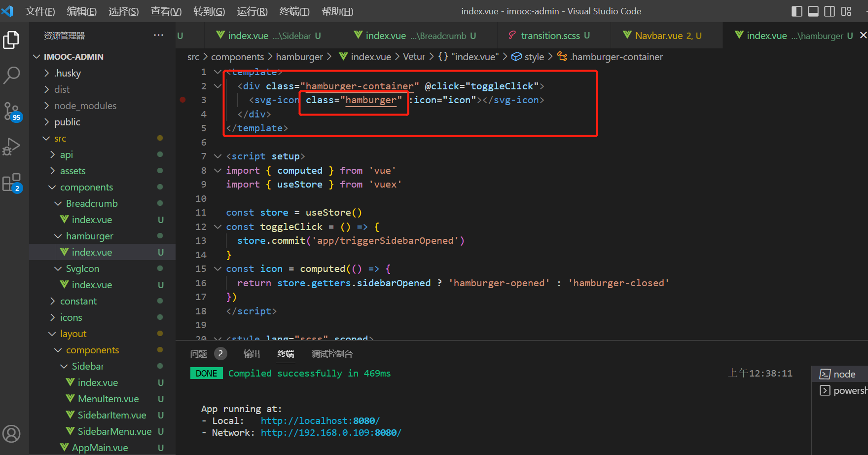Open the Search view icon
Viewport: 868px width, 455px height.
point(11,76)
